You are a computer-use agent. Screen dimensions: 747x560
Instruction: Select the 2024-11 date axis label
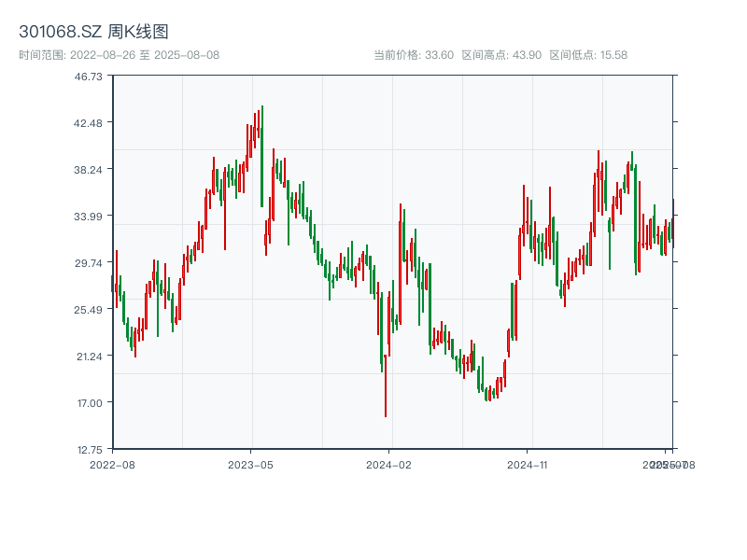tap(528, 464)
